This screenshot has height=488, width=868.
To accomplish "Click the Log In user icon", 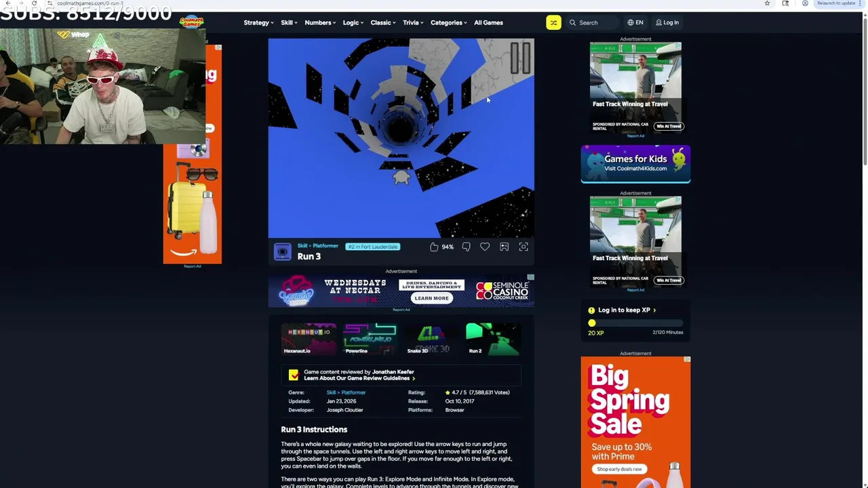I will click(658, 22).
